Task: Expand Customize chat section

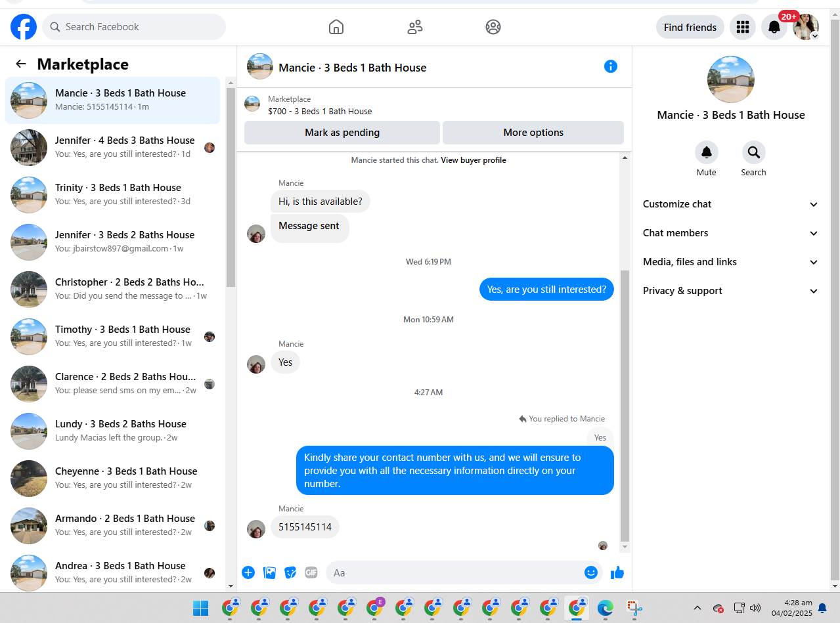Action: pos(731,204)
